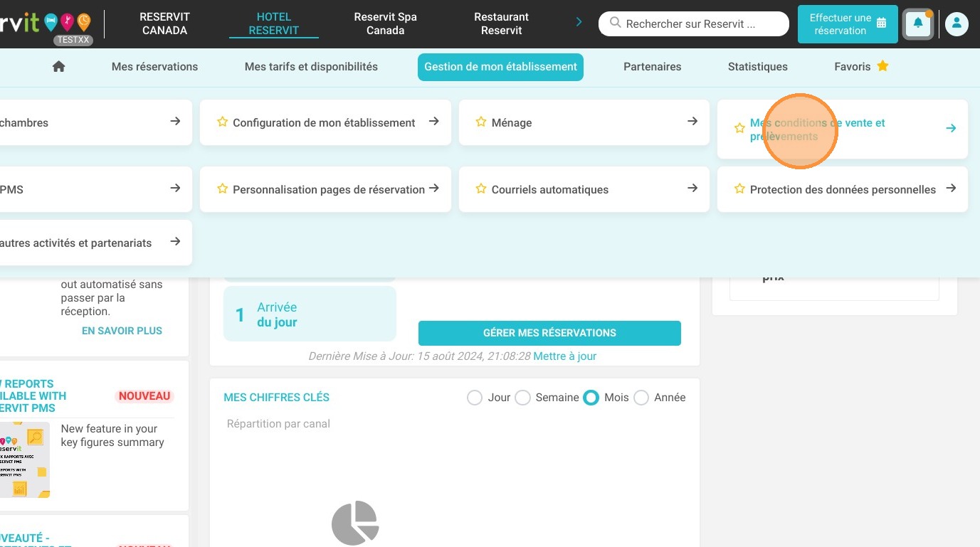Click arrow on autres activités et partenariats card

pyautogui.click(x=175, y=242)
